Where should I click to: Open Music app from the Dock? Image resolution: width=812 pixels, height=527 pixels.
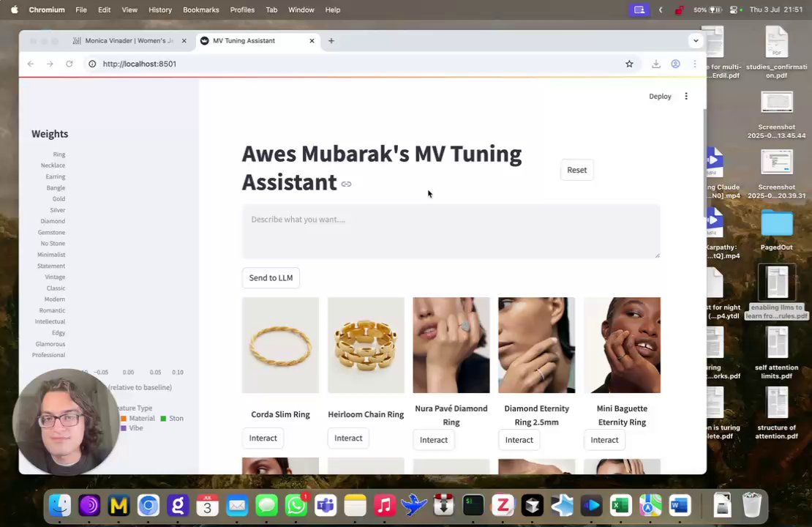click(x=385, y=505)
